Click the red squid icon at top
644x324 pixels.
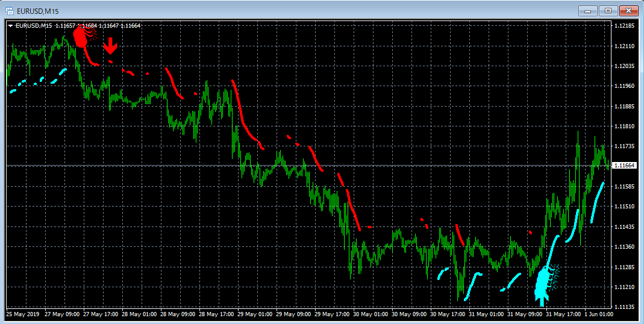[83, 36]
